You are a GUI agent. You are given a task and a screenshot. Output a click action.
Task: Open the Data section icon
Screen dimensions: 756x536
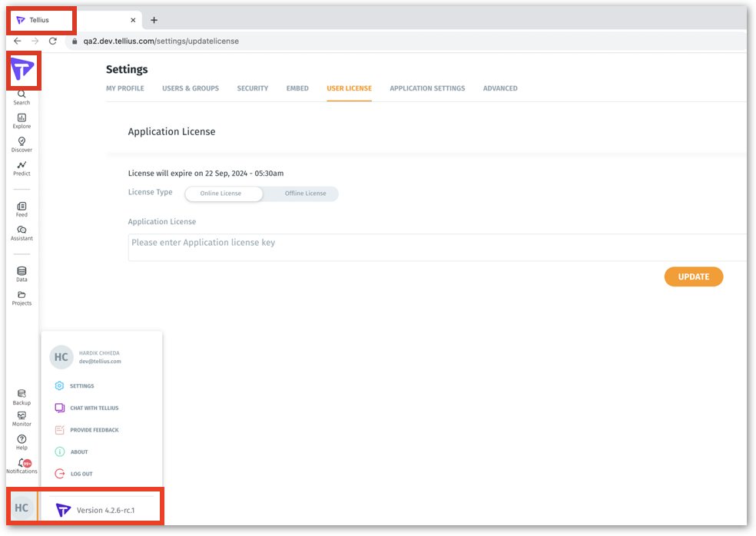pyautogui.click(x=22, y=273)
